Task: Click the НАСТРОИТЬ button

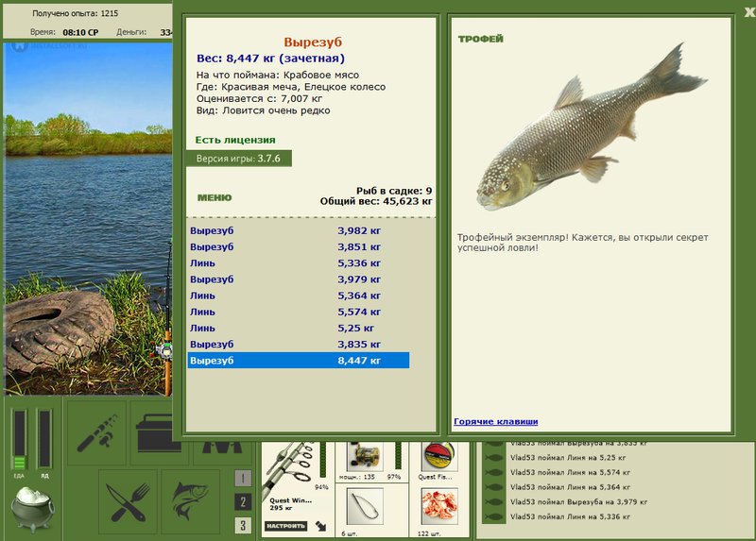Action: (286, 526)
